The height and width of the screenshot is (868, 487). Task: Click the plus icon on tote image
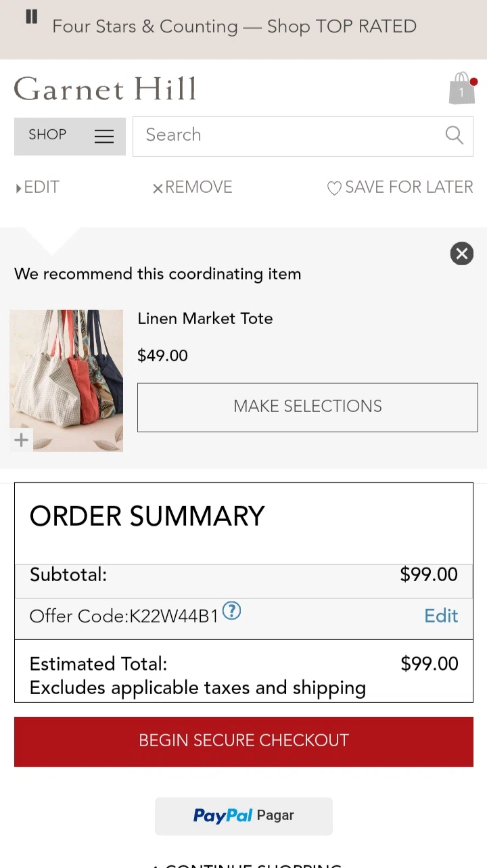[22, 440]
